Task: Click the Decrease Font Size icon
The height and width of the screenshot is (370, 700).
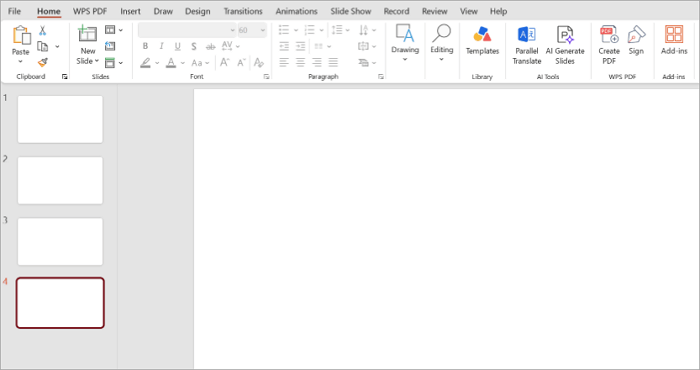Action: [242, 62]
